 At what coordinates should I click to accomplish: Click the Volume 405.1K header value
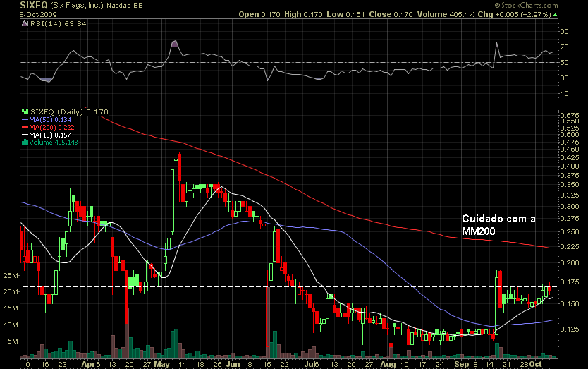[x=446, y=14]
